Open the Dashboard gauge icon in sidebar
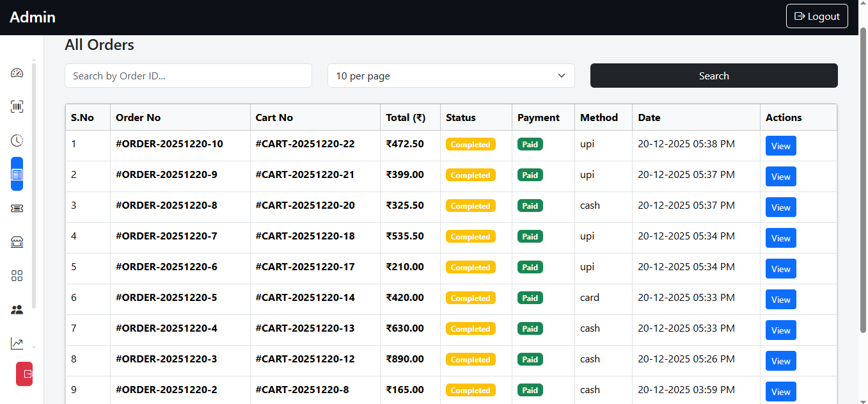The image size is (868, 404). point(17,73)
